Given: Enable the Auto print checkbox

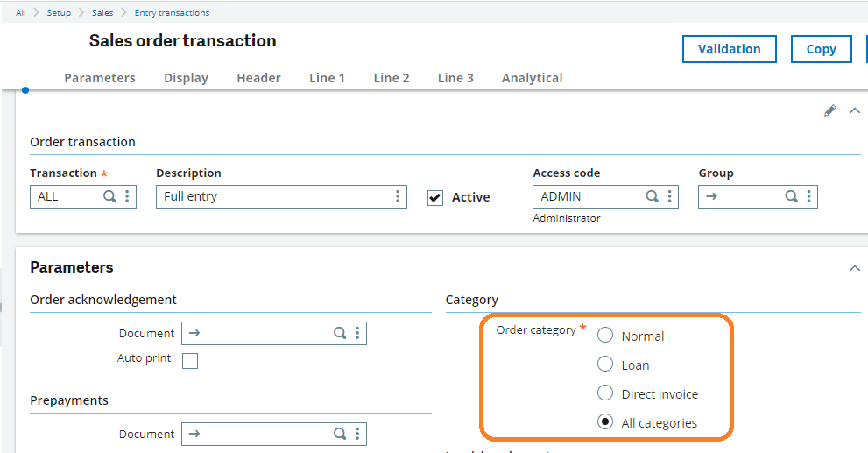Looking at the screenshot, I should click(190, 361).
